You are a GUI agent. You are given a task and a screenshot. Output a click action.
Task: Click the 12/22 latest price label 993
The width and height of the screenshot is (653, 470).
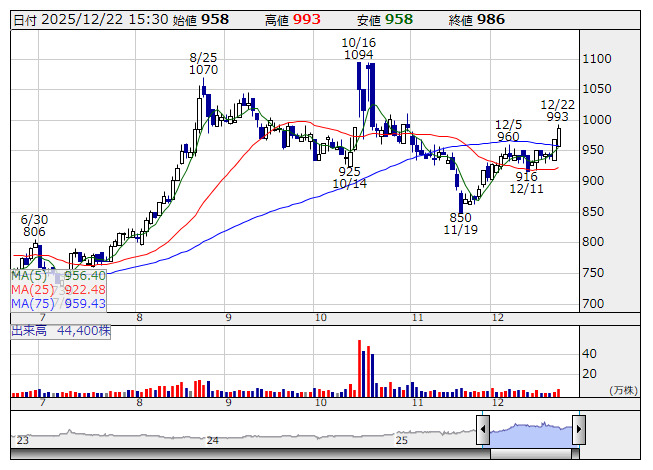point(558,117)
